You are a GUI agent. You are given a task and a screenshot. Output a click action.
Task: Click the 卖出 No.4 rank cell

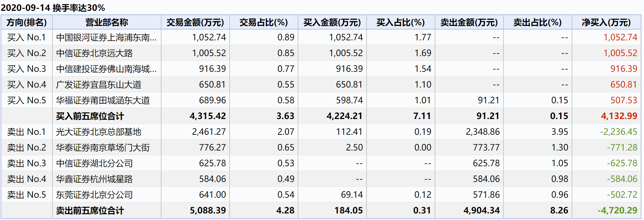27,179
